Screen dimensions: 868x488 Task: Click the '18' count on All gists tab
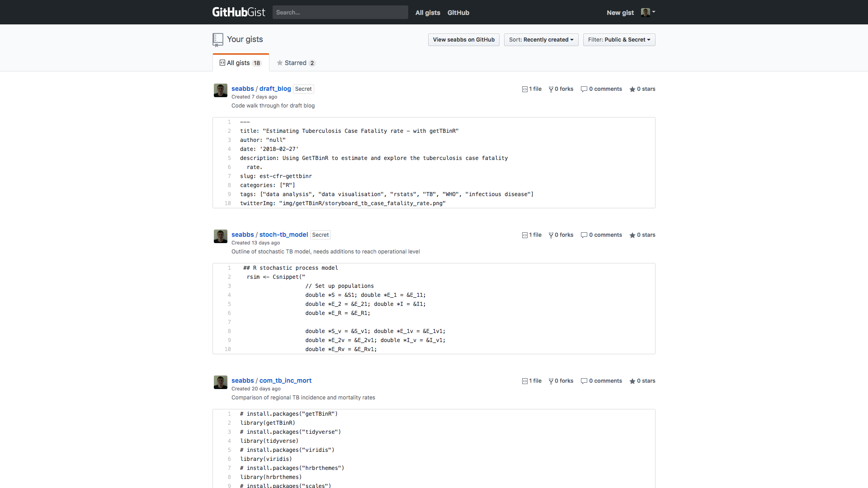click(x=257, y=63)
